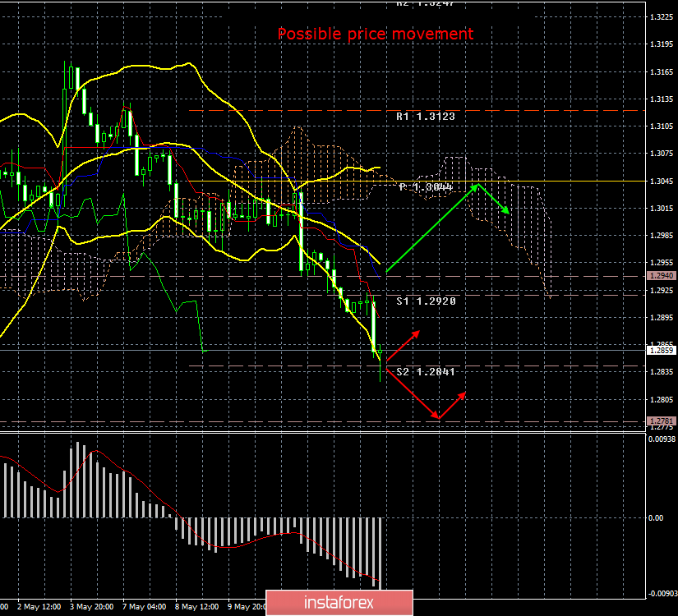Viewport: 678px width, 616px height.
Task: Click the highlighted 1.2781 level tag
Action: pos(661,421)
